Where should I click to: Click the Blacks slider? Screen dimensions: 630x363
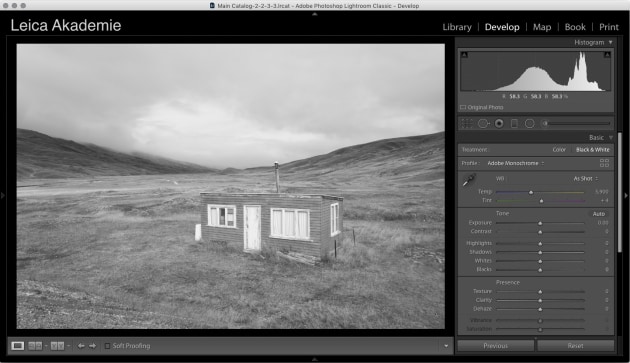(x=540, y=270)
